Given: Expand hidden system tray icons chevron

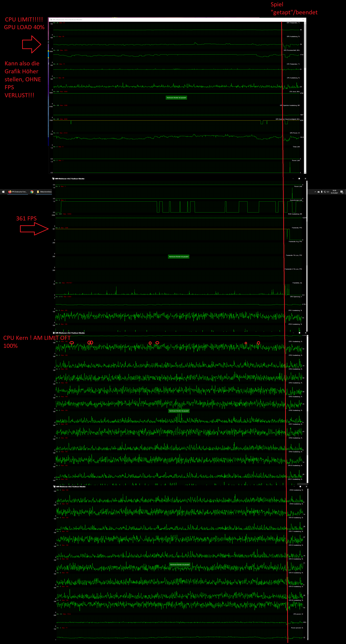Looking at the screenshot, I should click(x=315, y=192).
